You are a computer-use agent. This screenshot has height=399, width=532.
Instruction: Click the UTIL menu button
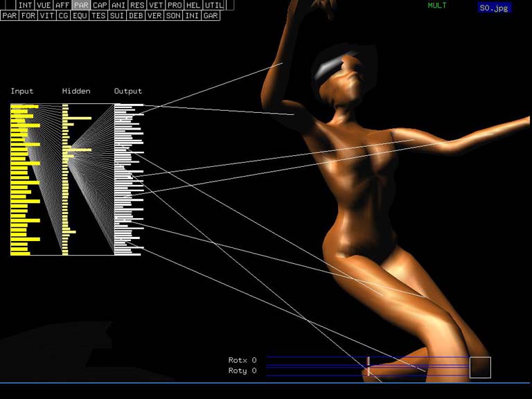[x=214, y=5]
